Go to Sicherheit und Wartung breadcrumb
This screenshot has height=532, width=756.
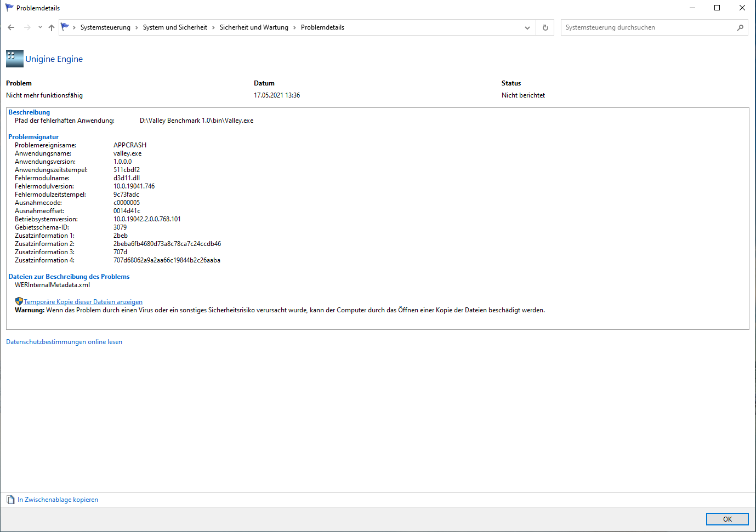click(x=254, y=27)
